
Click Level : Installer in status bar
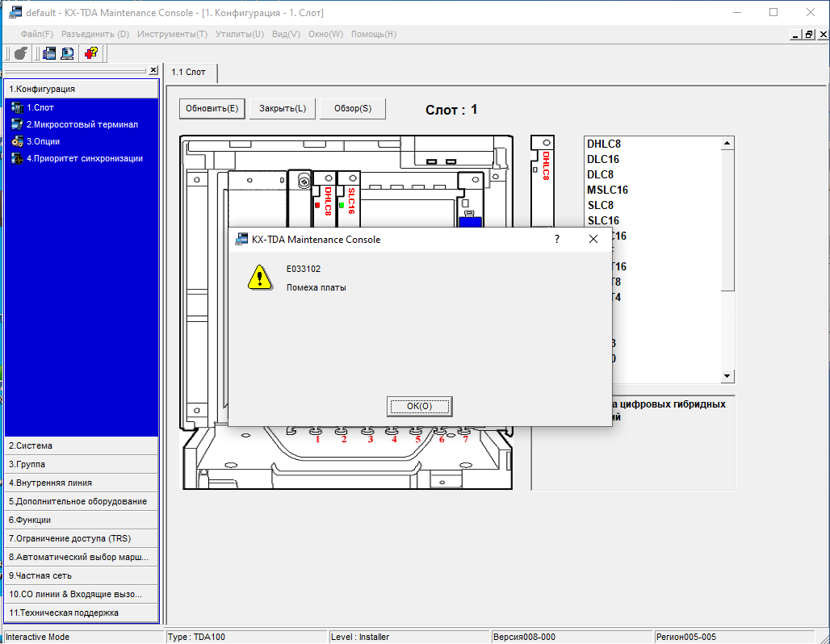(x=360, y=637)
